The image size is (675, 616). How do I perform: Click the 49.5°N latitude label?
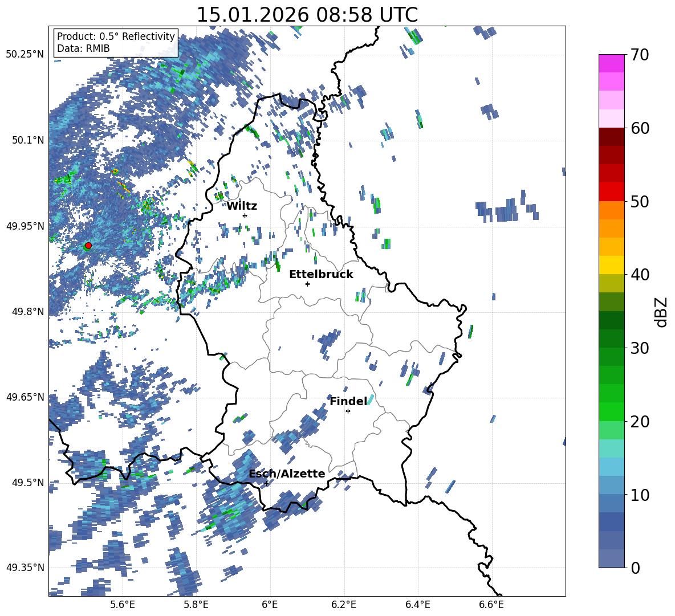(28, 482)
